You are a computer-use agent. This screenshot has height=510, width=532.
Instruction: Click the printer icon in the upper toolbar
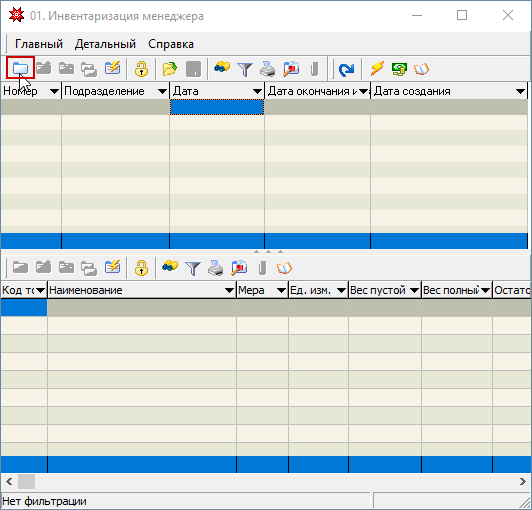268,69
